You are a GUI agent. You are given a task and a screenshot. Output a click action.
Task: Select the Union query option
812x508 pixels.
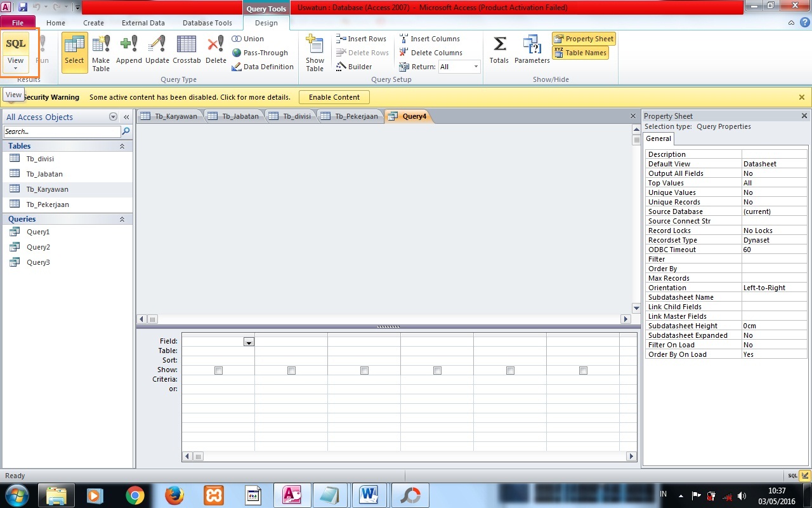[x=248, y=39]
